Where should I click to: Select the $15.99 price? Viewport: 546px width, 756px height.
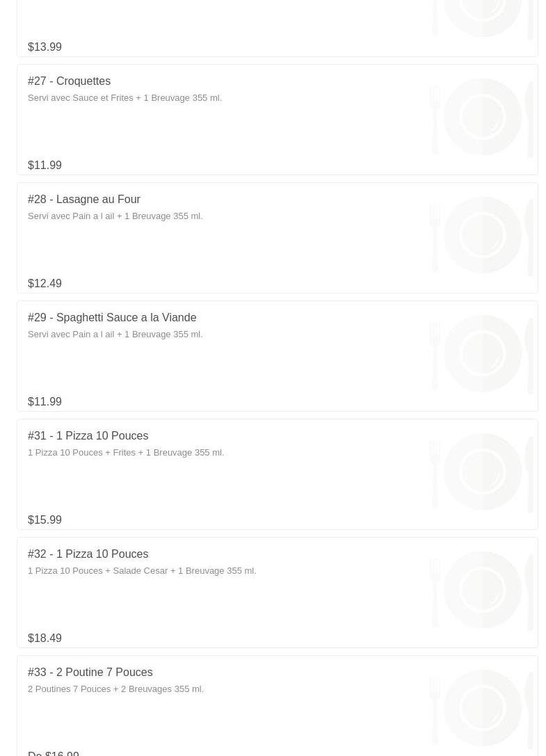(45, 520)
